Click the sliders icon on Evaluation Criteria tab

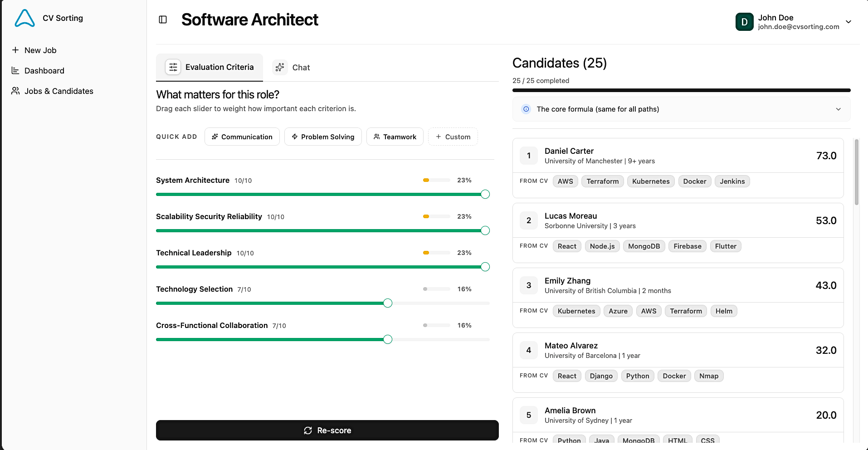tap(173, 67)
